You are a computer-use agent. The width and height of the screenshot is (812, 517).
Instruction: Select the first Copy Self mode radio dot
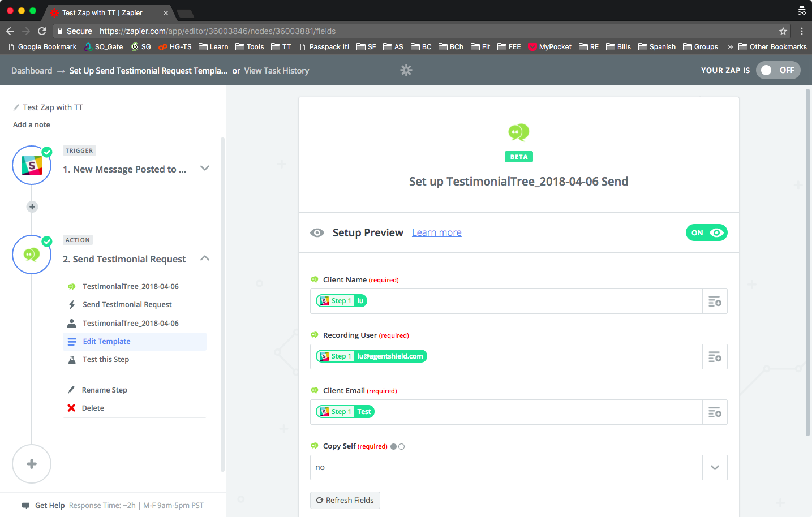tap(394, 447)
